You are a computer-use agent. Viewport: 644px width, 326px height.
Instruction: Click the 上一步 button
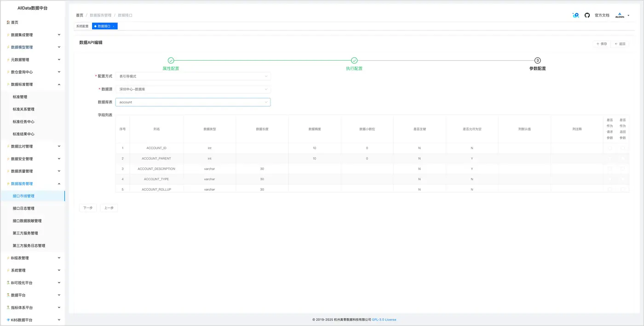click(x=109, y=208)
